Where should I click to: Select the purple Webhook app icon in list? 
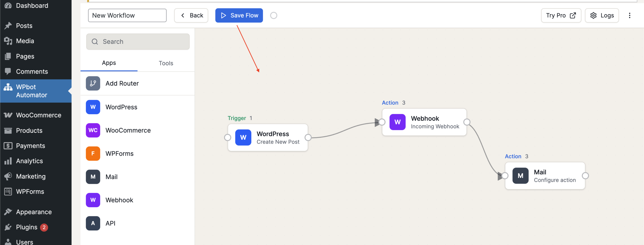pos(93,200)
